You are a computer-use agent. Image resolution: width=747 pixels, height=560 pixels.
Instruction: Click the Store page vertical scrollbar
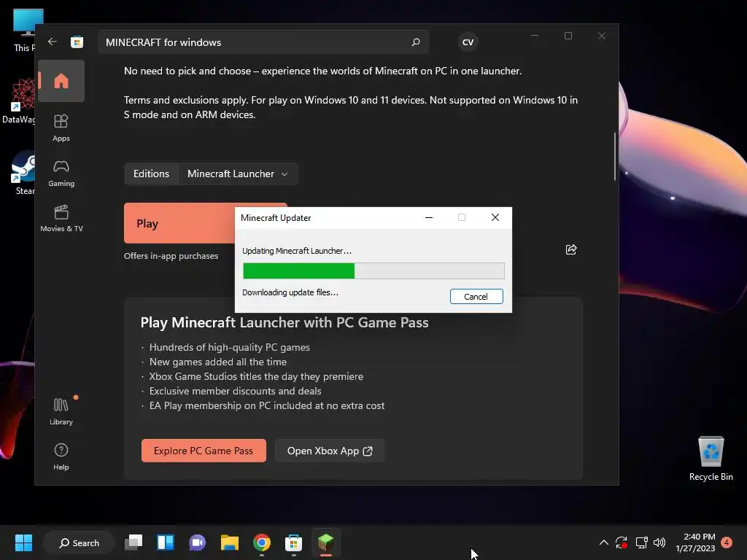point(614,157)
